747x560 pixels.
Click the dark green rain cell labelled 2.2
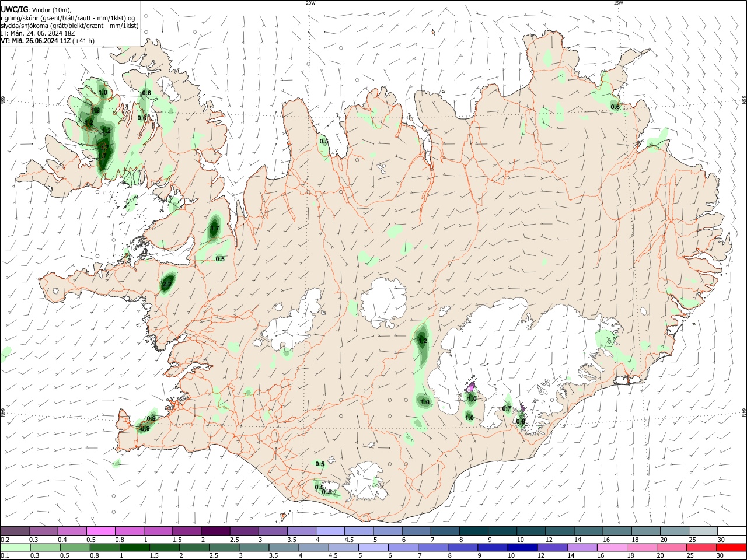[167, 282]
